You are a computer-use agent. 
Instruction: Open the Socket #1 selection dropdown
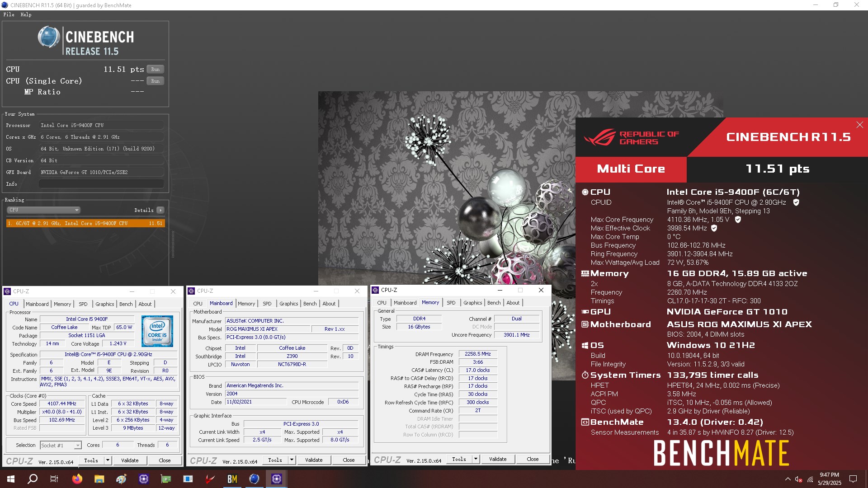click(x=61, y=446)
